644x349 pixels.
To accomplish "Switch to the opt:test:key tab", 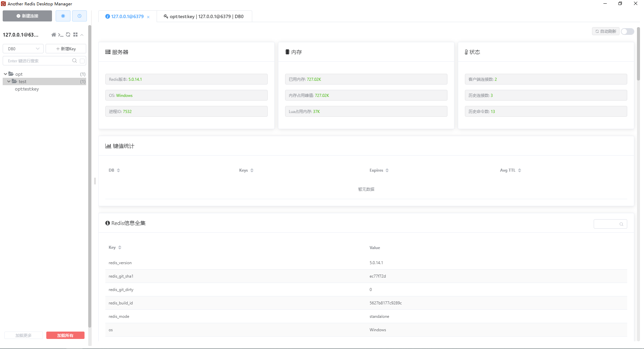I will (x=204, y=16).
